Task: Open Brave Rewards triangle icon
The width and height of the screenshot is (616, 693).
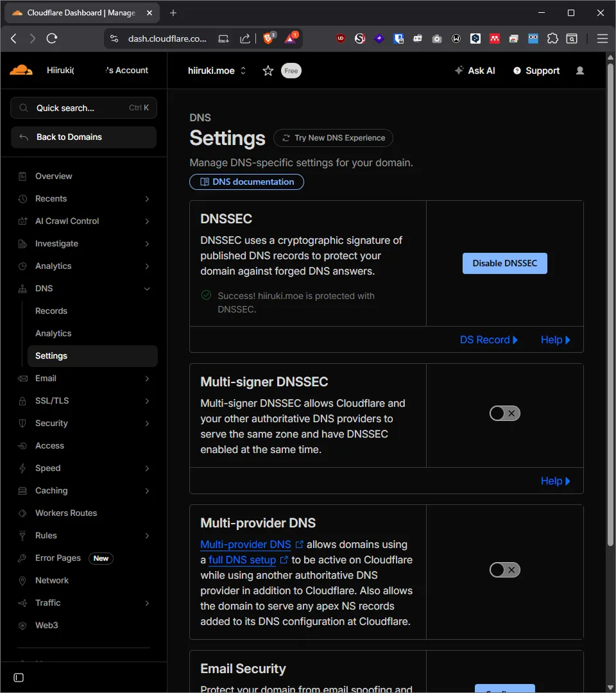Action: click(291, 38)
